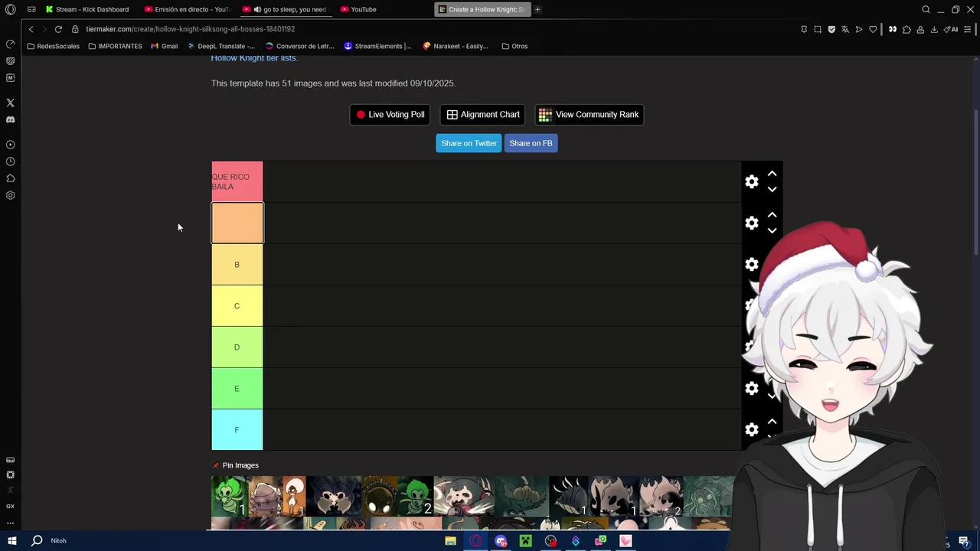Open the notification center icon
Image resolution: width=980 pixels, height=551 pixels.
tap(963, 541)
